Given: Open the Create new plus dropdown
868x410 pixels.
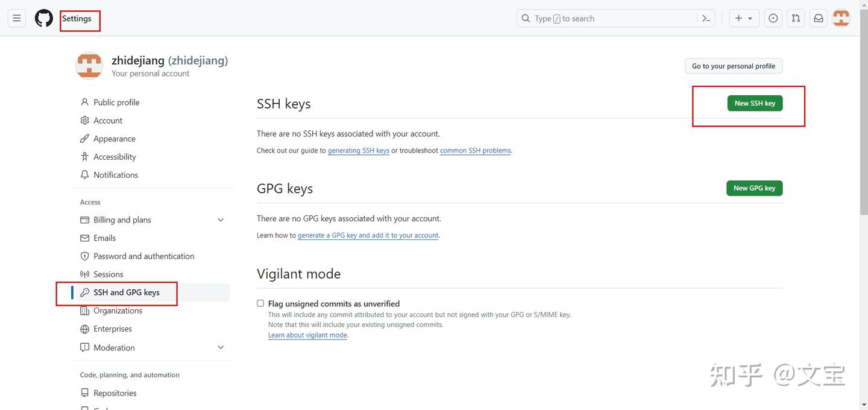Looking at the screenshot, I should pyautogui.click(x=744, y=19).
